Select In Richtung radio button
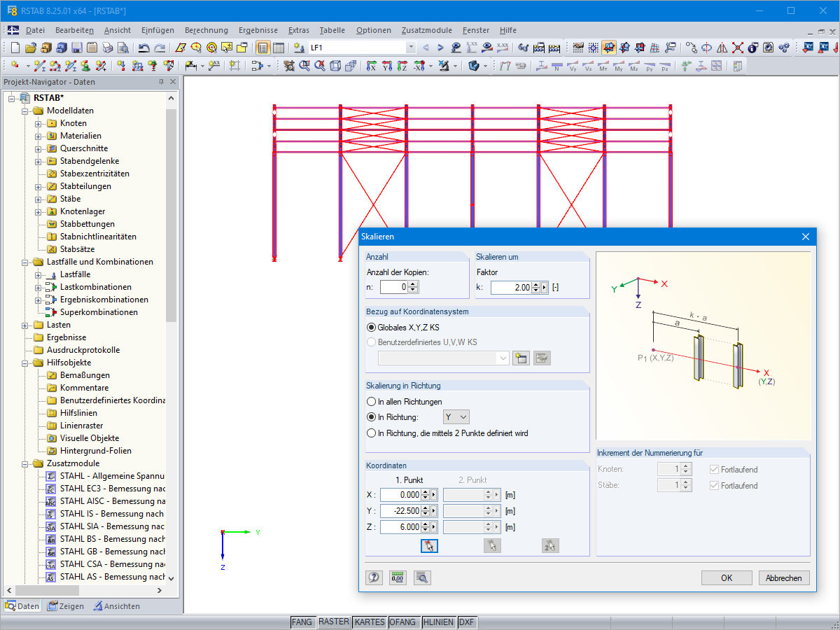The width and height of the screenshot is (840, 630). (371, 417)
